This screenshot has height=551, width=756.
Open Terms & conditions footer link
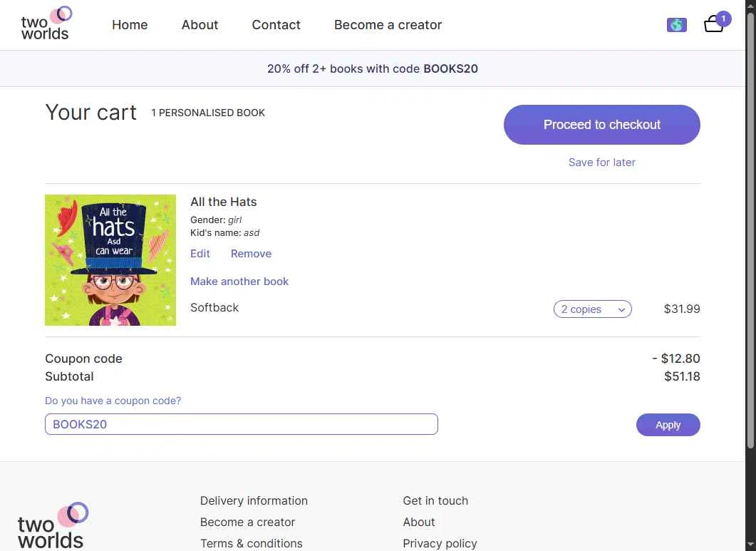click(x=252, y=543)
